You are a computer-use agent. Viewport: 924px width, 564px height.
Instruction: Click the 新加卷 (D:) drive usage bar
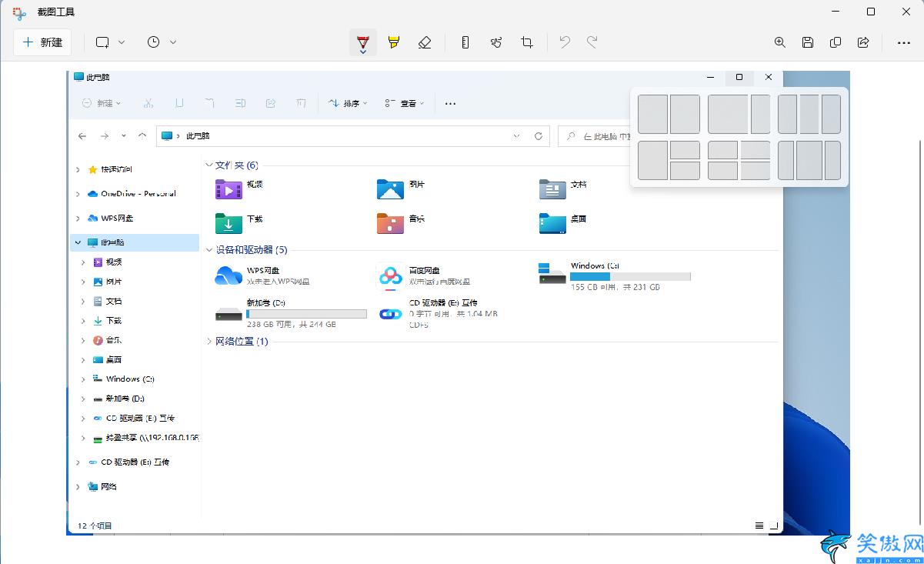pyautogui.click(x=306, y=314)
